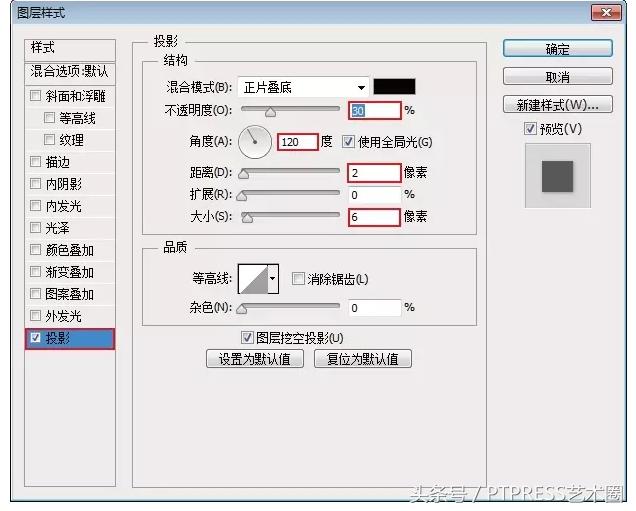
Task: Enable the 斜面和浮雕 checkbox
Action: coord(35,96)
